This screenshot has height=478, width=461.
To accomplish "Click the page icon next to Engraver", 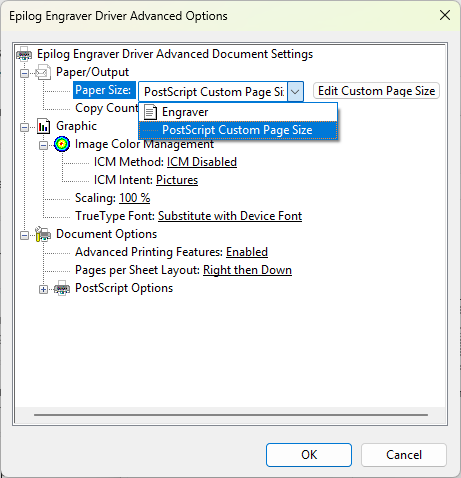I will point(150,112).
